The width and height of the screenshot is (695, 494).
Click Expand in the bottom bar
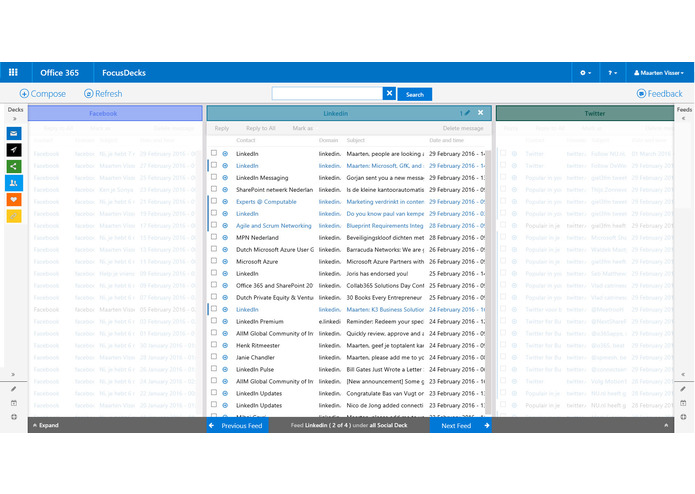pyautogui.click(x=46, y=425)
